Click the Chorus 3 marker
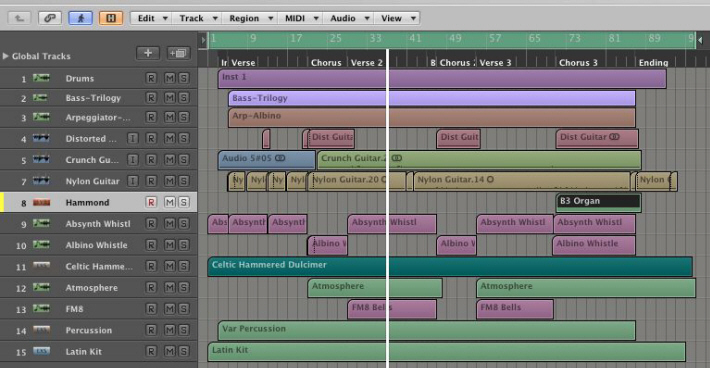 pos(578,62)
